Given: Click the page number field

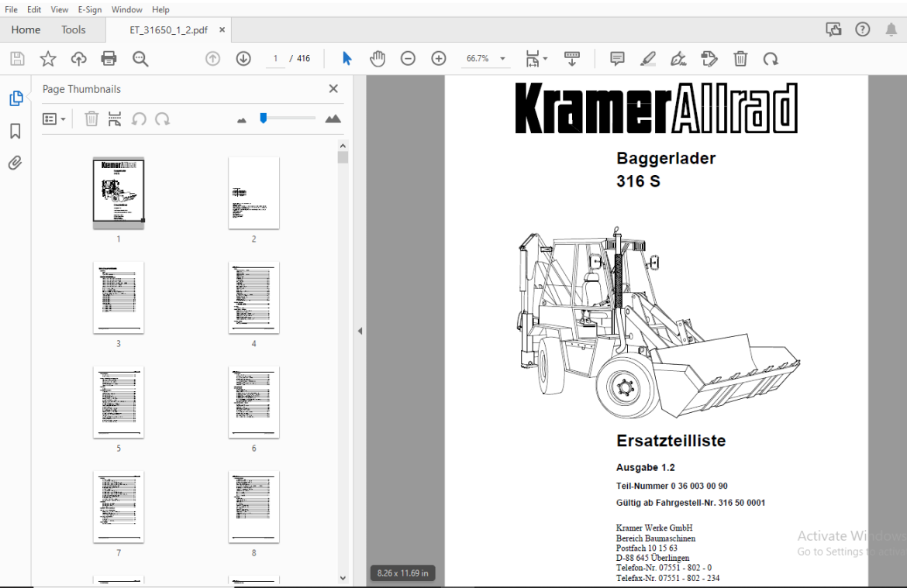Looking at the screenshot, I should pyautogui.click(x=275, y=58).
